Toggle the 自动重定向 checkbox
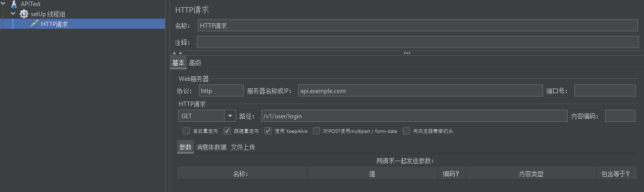Image resolution: width=644 pixels, height=192 pixels. pos(186,131)
